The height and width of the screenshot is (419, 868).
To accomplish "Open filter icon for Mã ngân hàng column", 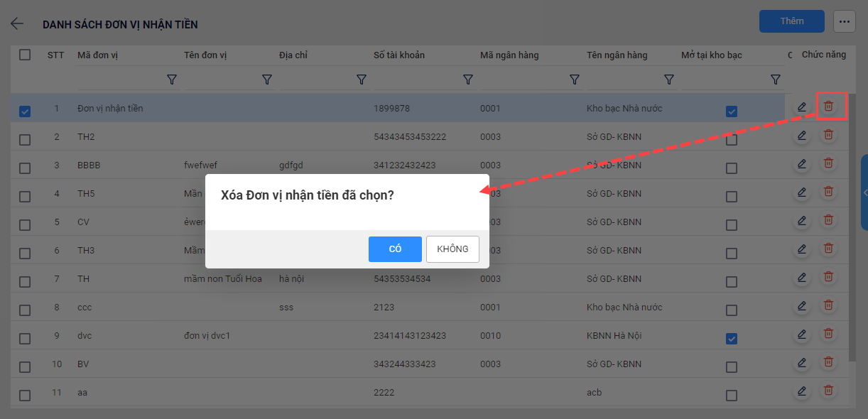I will [x=575, y=80].
